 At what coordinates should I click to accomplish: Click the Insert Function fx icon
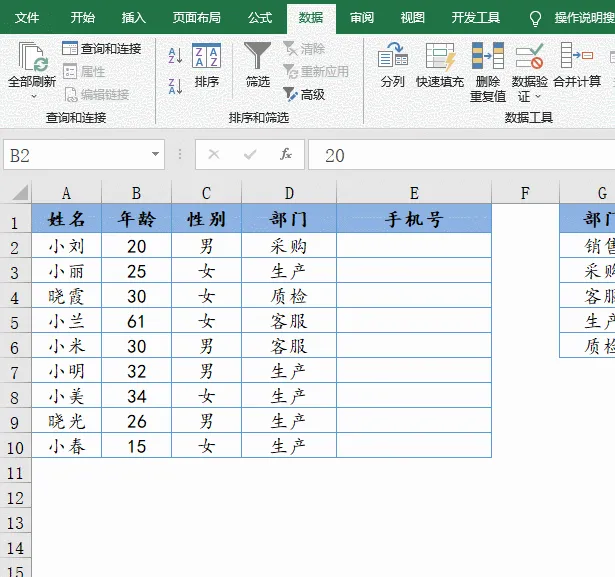286,155
